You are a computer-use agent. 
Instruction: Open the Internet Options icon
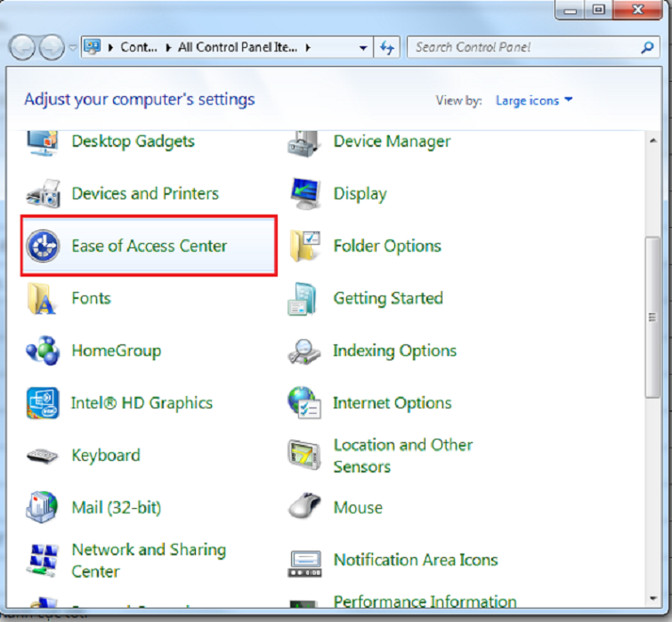(x=304, y=403)
